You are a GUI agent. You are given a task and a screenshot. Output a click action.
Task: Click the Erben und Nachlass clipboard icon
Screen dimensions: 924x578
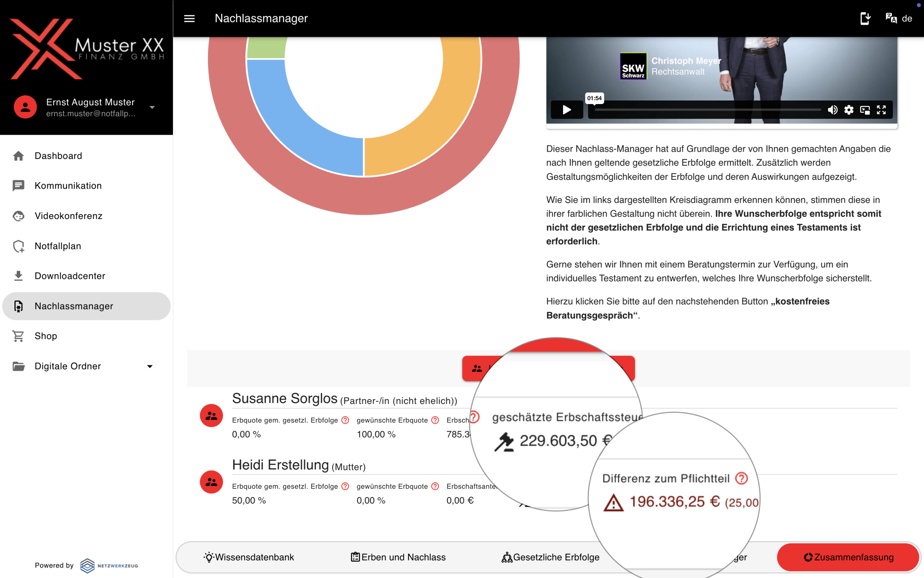pyautogui.click(x=355, y=557)
